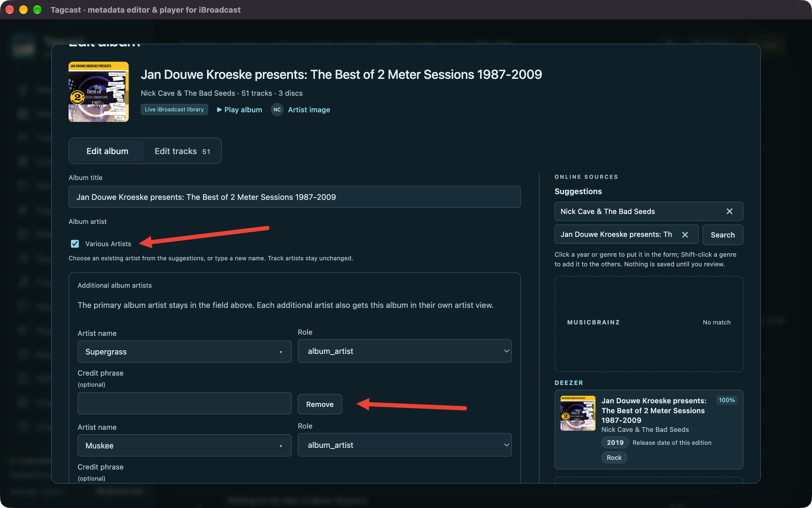Expand the Role dropdown for Muskee
This screenshot has width=812, height=508.
[404, 444]
